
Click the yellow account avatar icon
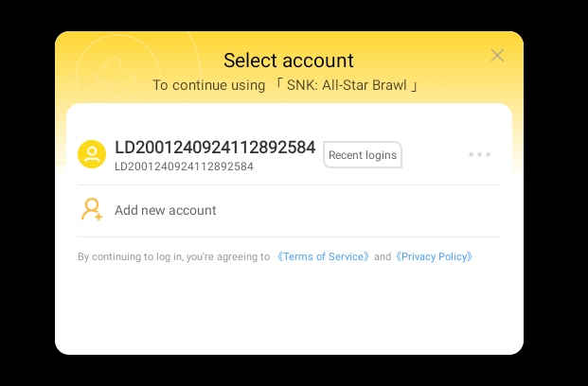pos(91,154)
